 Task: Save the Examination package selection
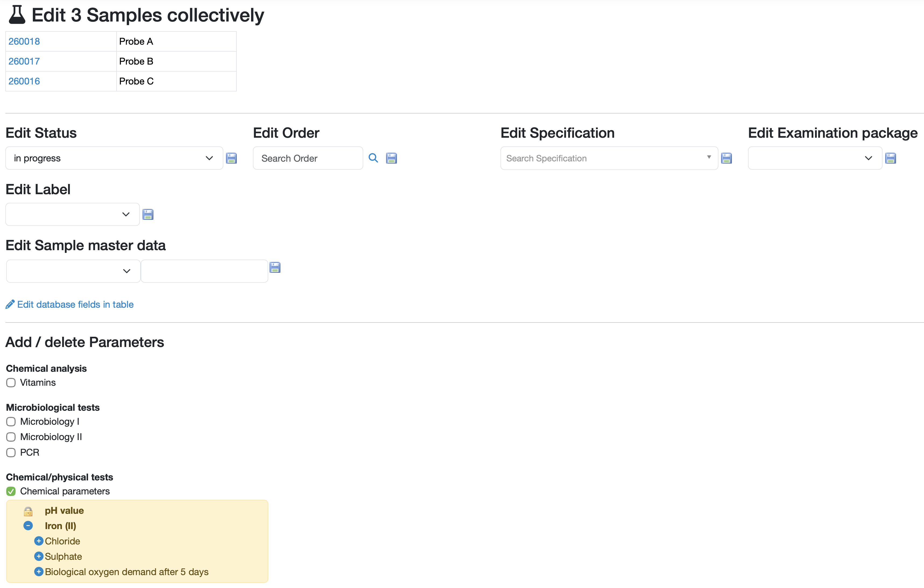click(x=891, y=158)
